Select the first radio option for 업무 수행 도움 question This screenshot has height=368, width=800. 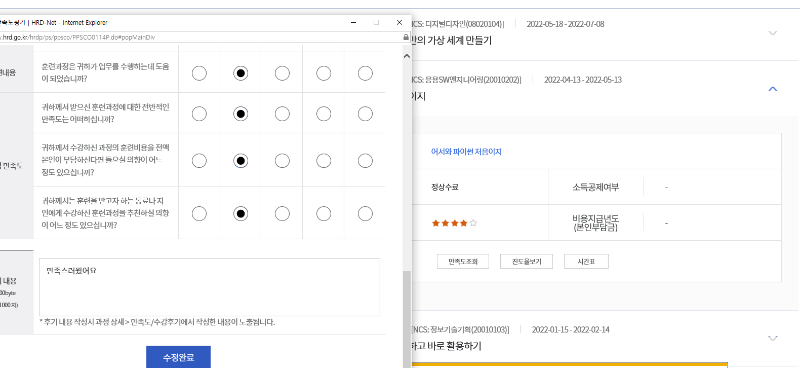coord(199,73)
